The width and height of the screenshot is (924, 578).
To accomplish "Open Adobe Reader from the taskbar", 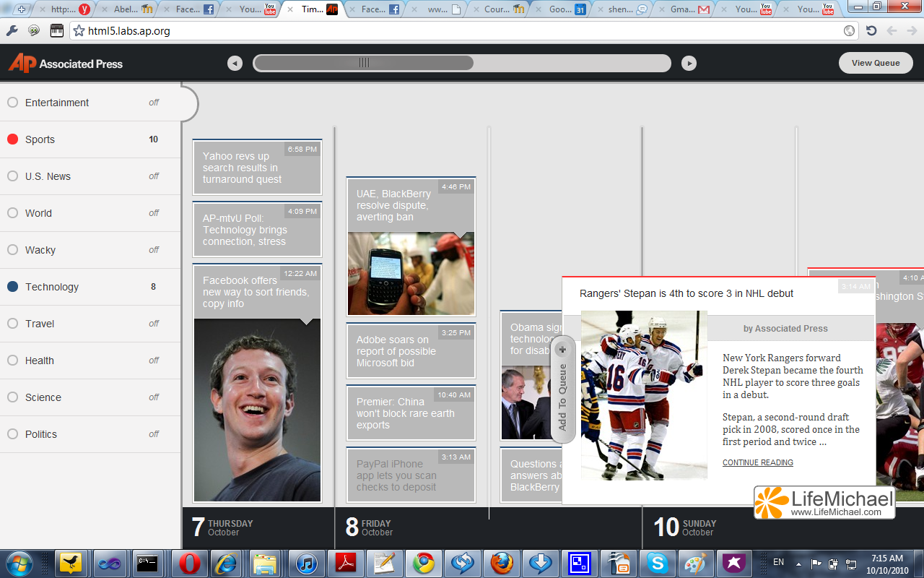I will click(346, 563).
